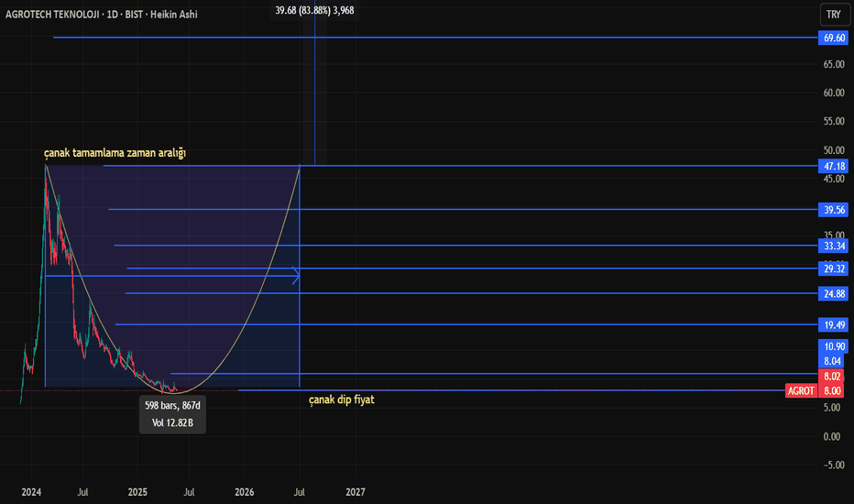This screenshot has height=504, width=854.
Task: Click the TRY currency button
Action: (x=834, y=14)
